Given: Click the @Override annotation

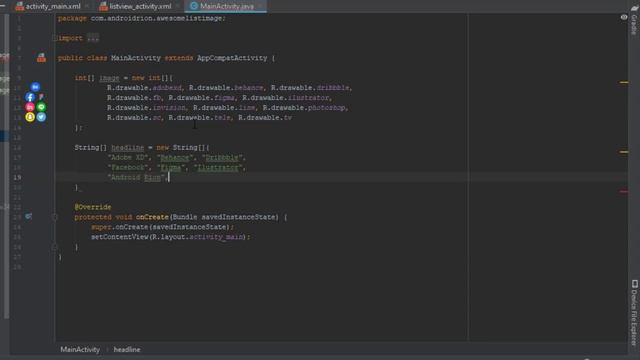Looking at the screenshot, I should [x=93, y=207].
